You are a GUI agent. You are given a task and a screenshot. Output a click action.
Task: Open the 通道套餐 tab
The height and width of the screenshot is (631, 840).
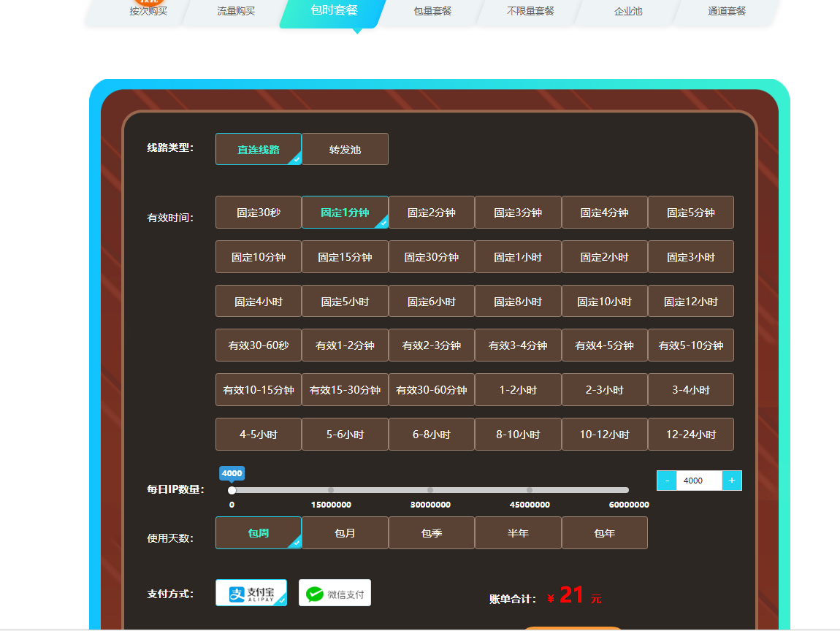[x=727, y=11]
